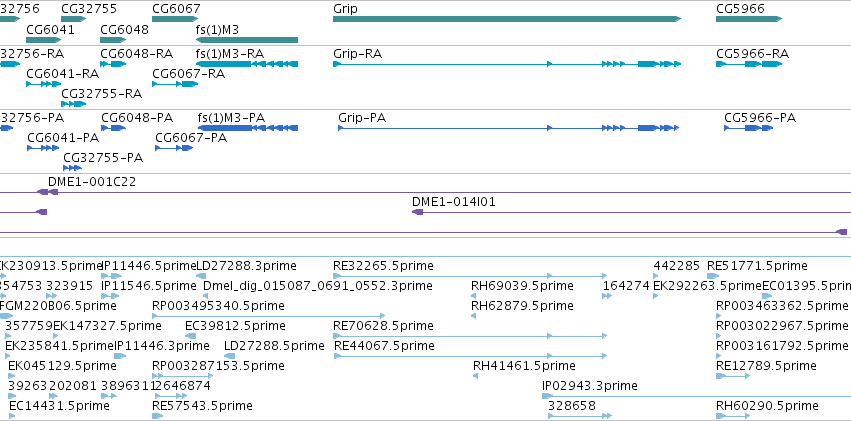Select the CG5966-RA transcript feature
851x421 pixels.
click(749, 64)
